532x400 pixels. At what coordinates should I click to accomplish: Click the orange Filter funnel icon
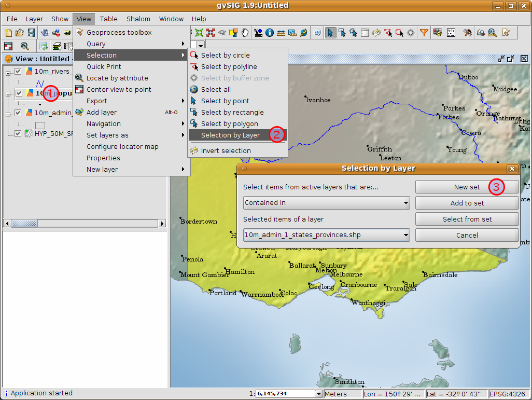click(x=424, y=33)
